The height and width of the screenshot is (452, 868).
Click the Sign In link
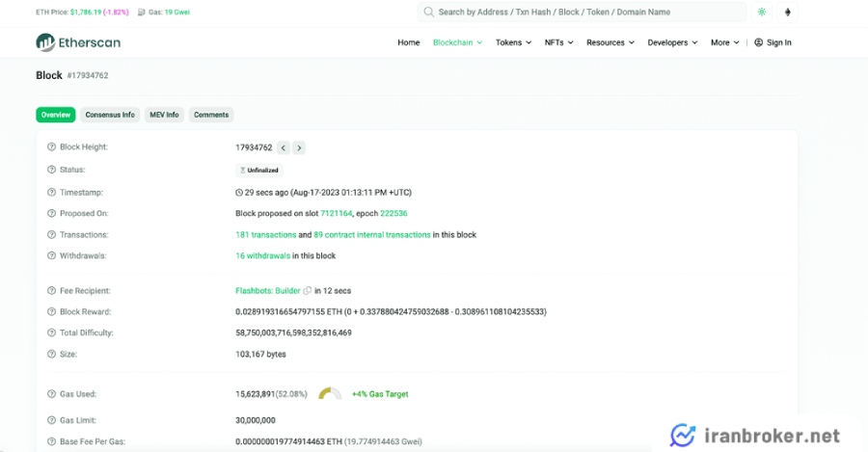[x=773, y=42]
